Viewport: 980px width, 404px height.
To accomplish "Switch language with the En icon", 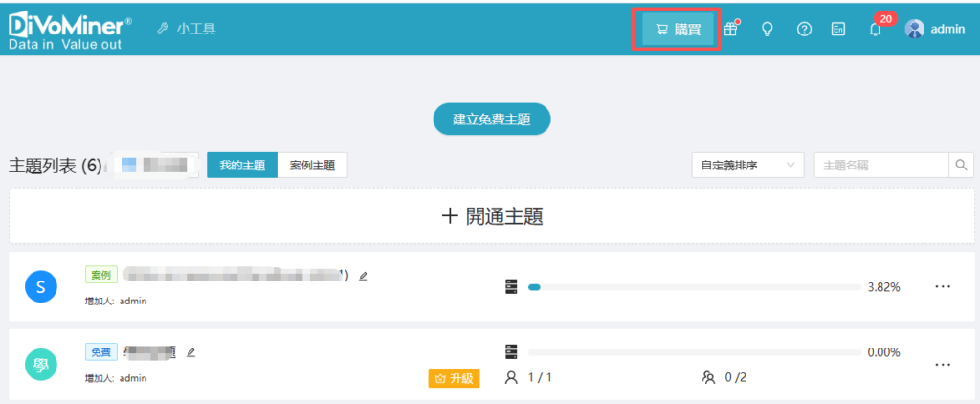I will (838, 30).
